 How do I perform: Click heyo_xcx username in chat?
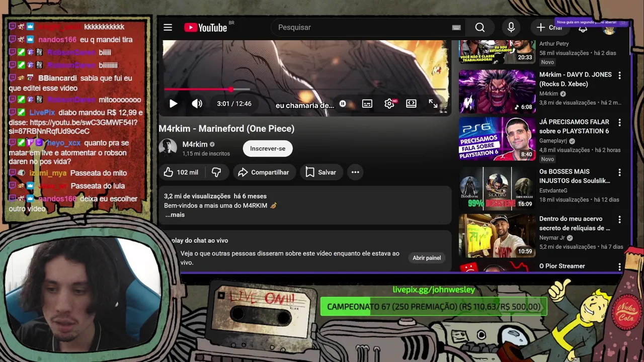point(64,143)
